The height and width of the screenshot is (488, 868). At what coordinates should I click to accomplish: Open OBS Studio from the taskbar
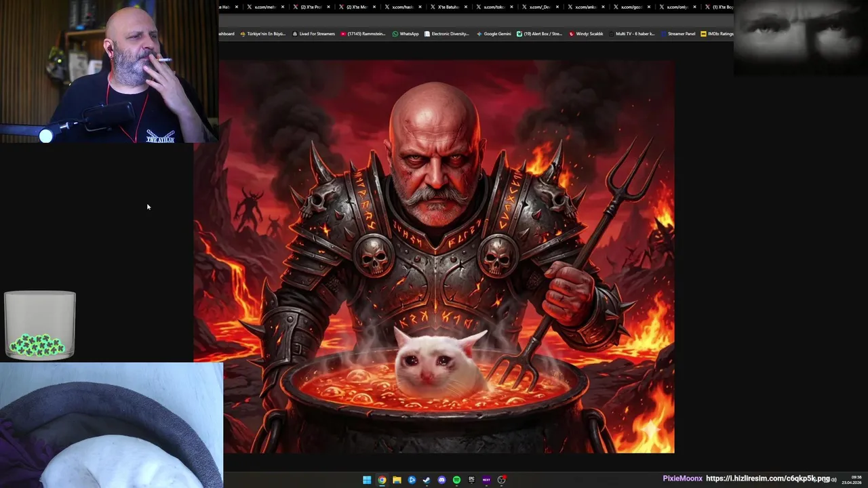(501, 480)
